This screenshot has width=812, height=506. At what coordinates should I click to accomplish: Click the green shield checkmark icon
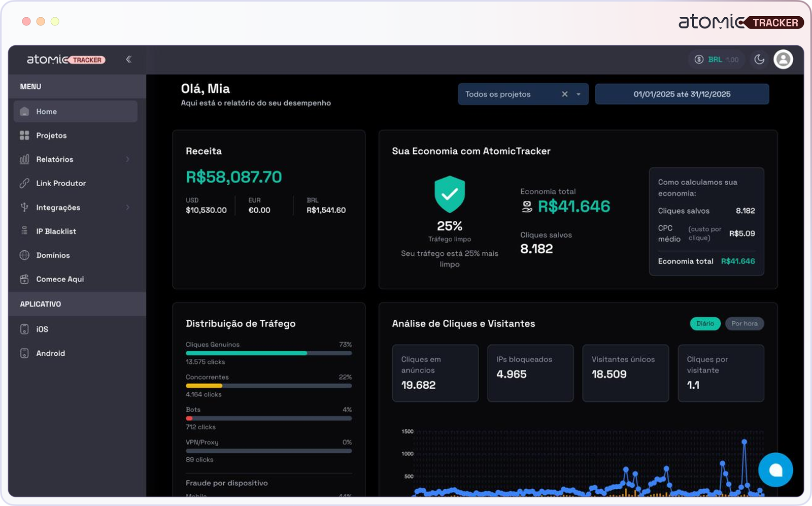click(450, 194)
